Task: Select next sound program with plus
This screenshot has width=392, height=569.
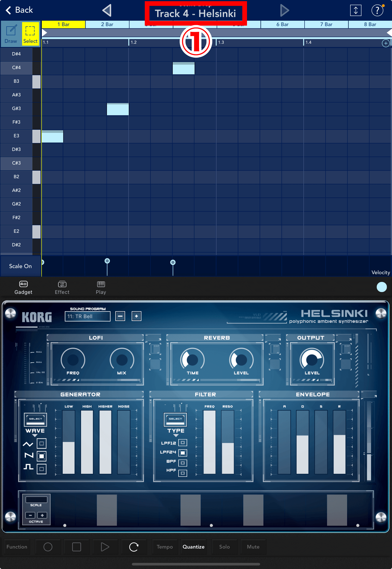Action: pos(136,316)
